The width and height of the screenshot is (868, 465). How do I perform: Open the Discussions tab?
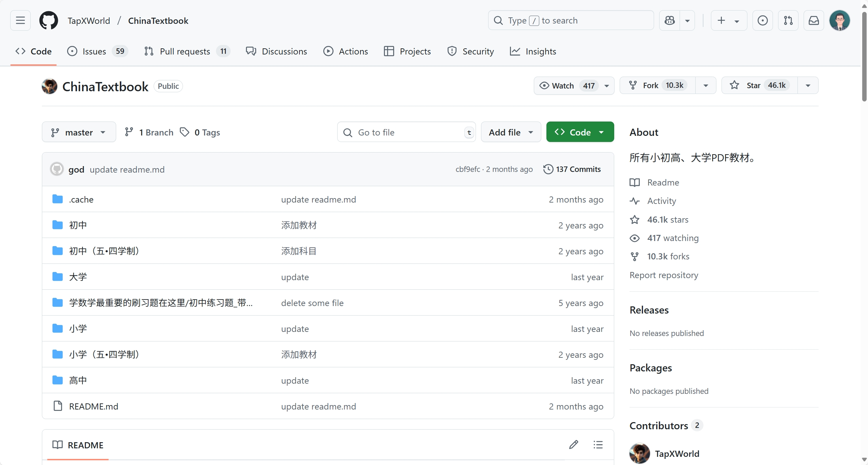[x=276, y=51]
